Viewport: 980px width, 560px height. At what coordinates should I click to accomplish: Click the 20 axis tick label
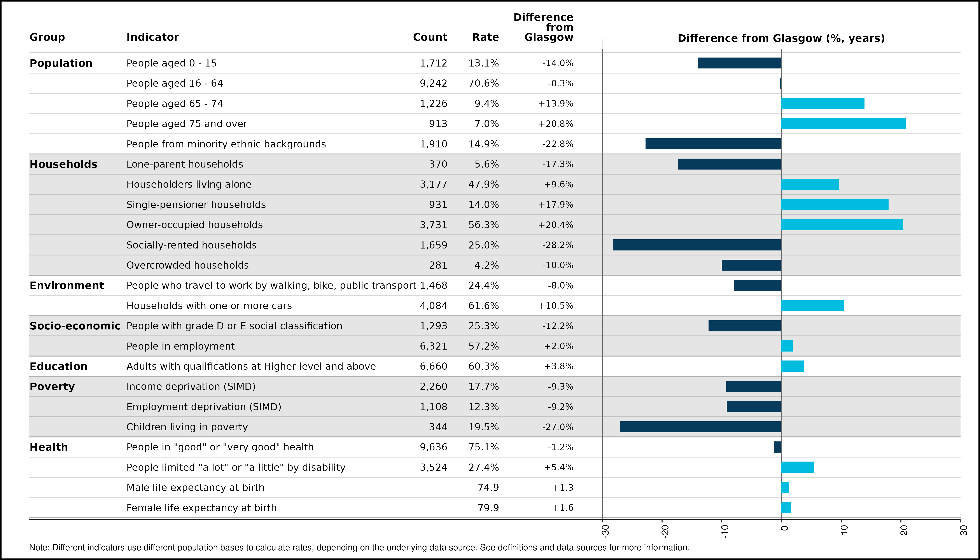pyautogui.click(x=904, y=530)
